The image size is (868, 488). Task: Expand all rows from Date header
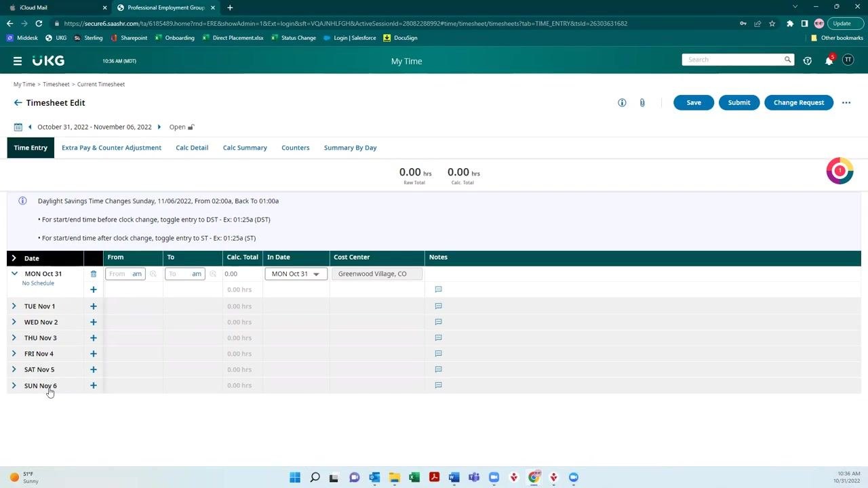(14, 258)
